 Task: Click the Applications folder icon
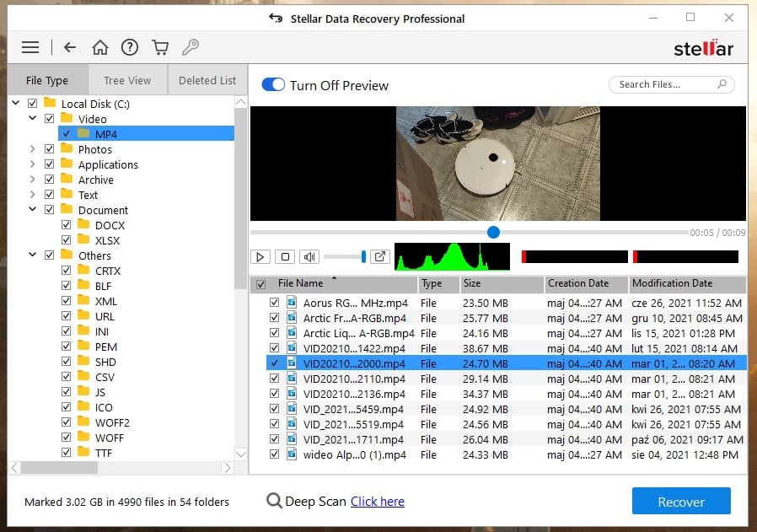click(67, 164)
